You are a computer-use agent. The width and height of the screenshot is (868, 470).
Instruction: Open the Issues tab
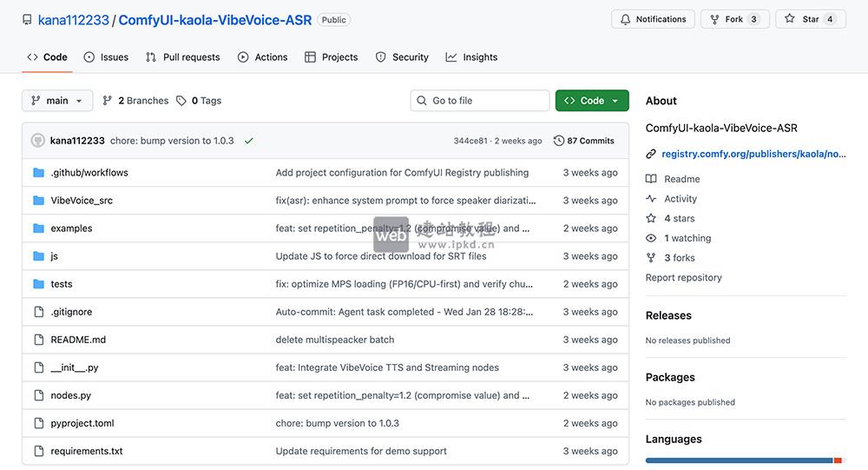(106, 57)
